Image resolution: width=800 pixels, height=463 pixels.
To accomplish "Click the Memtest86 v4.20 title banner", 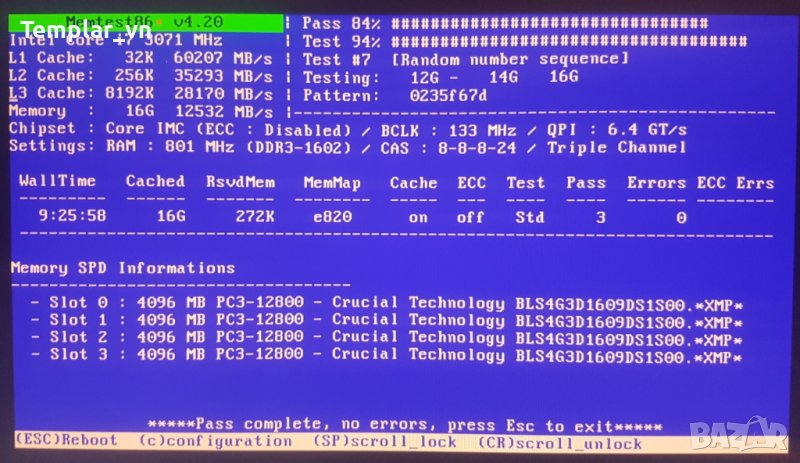I will 142,22.
